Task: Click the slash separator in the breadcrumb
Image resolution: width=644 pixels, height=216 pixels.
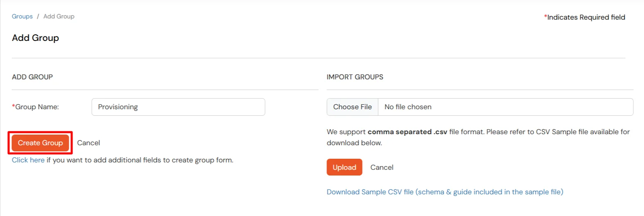Action: [x=38, y=16]
